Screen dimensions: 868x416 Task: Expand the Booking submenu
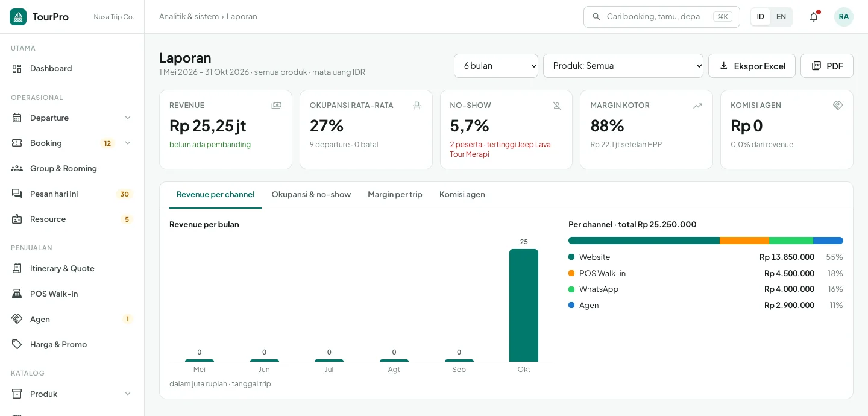pyautogui.click(x=128, y=143)
